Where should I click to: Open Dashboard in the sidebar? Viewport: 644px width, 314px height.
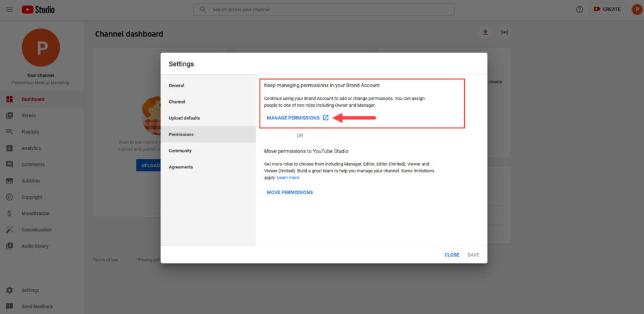[x=33, y=99]
